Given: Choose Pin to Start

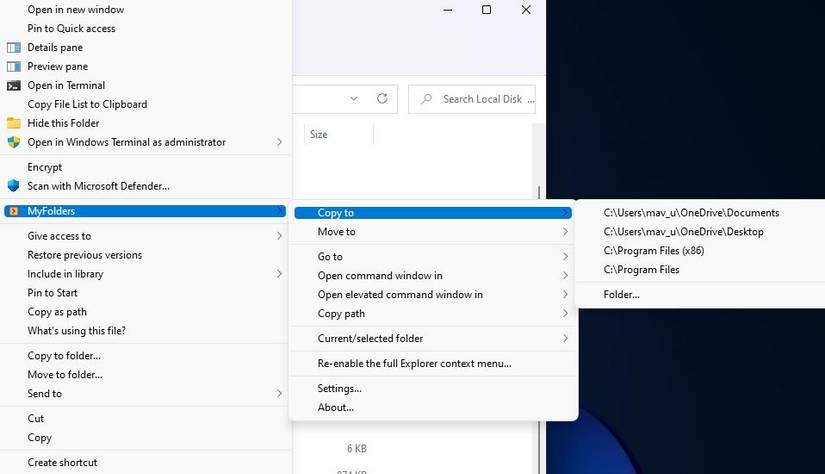Looking at the screenshot, I should (52, 293).
